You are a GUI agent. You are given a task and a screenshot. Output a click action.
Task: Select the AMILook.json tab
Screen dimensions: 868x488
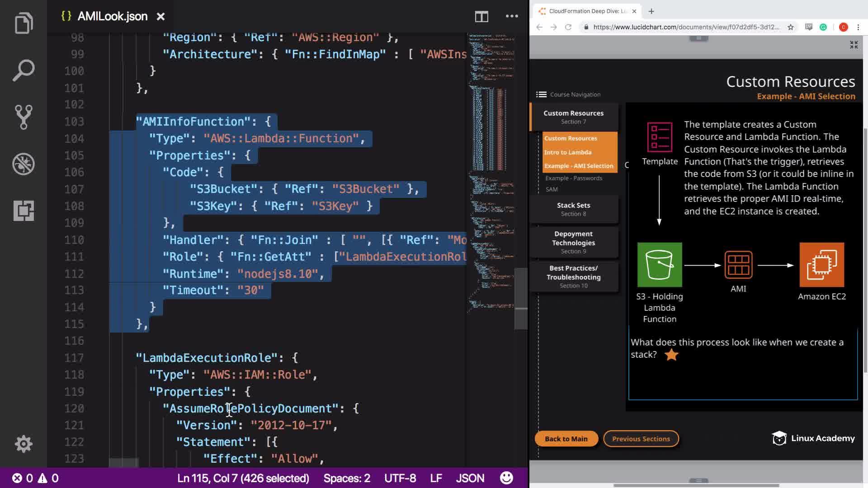coord(112,16)
